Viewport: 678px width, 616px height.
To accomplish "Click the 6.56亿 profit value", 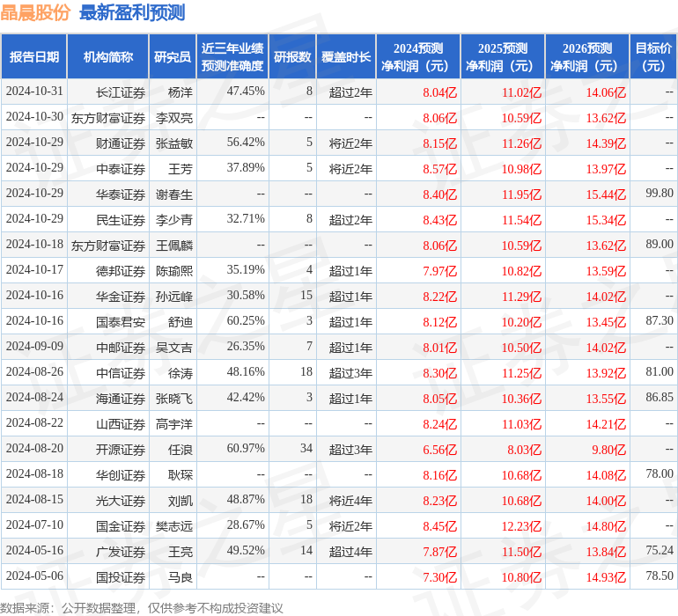I will [439, 449].
